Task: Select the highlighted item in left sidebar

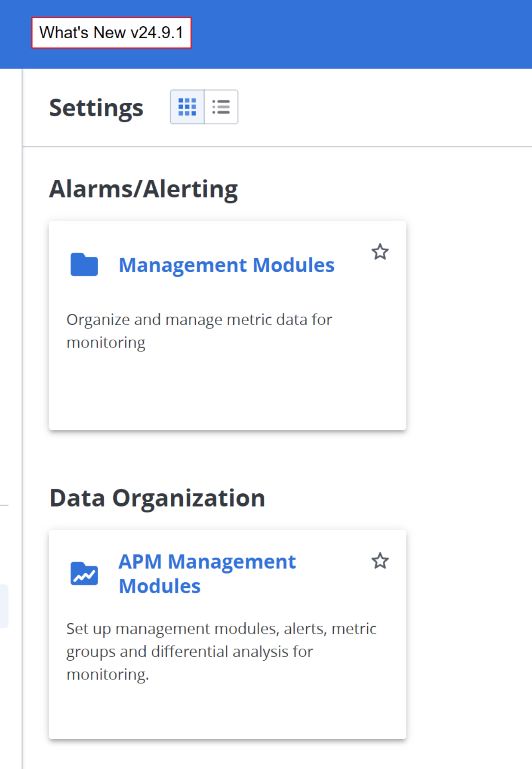Action: coord(3,606)
